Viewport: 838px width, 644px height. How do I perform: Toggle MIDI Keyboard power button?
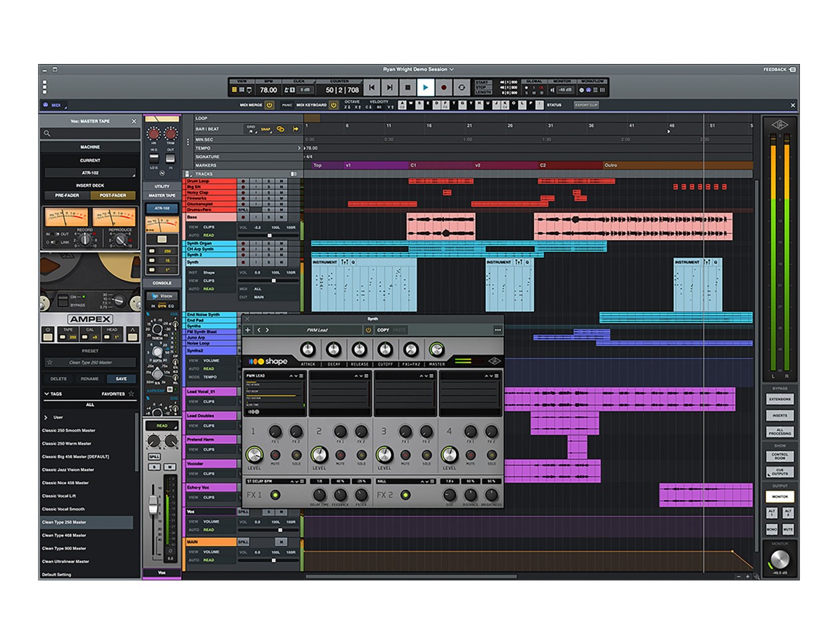(x=333, y=105)
